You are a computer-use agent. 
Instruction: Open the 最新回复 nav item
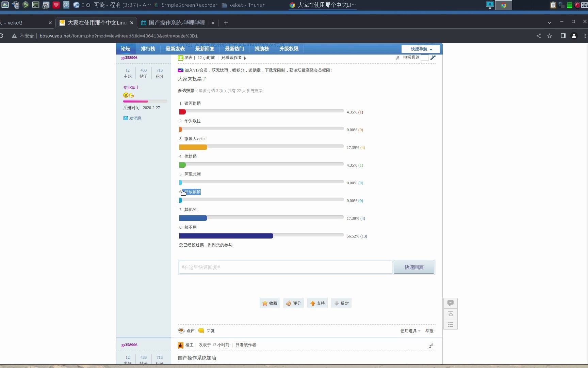(x=205, y=49)
